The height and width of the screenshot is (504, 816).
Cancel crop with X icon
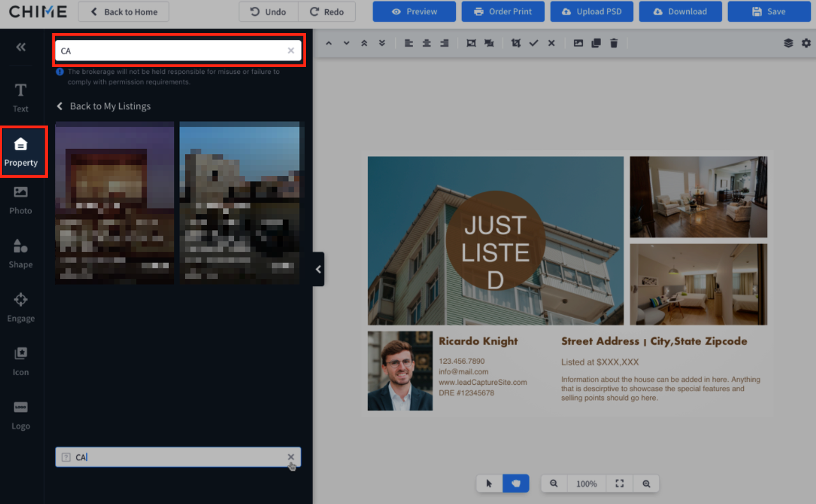[551, 43]
